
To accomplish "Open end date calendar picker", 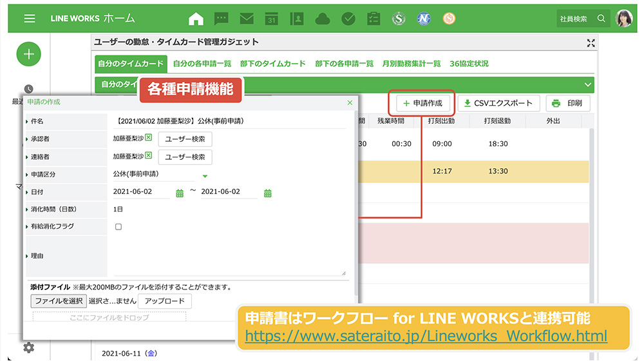I will click(x=267, y=193).
